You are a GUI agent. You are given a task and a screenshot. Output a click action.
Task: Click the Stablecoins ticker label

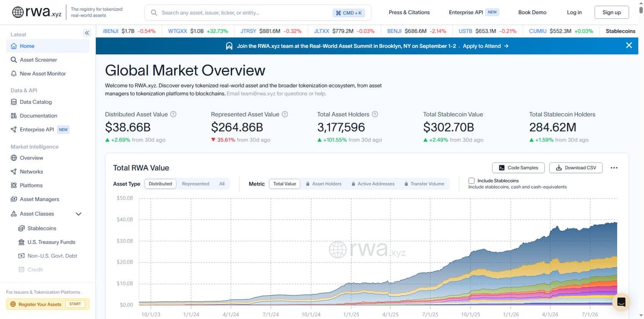620,31
